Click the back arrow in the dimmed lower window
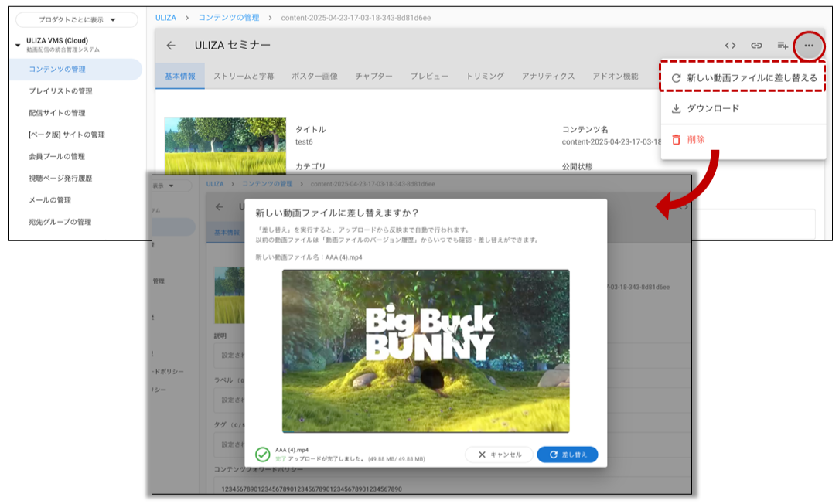The width and height of the screenshot is (839, 504). coord(220,206)
